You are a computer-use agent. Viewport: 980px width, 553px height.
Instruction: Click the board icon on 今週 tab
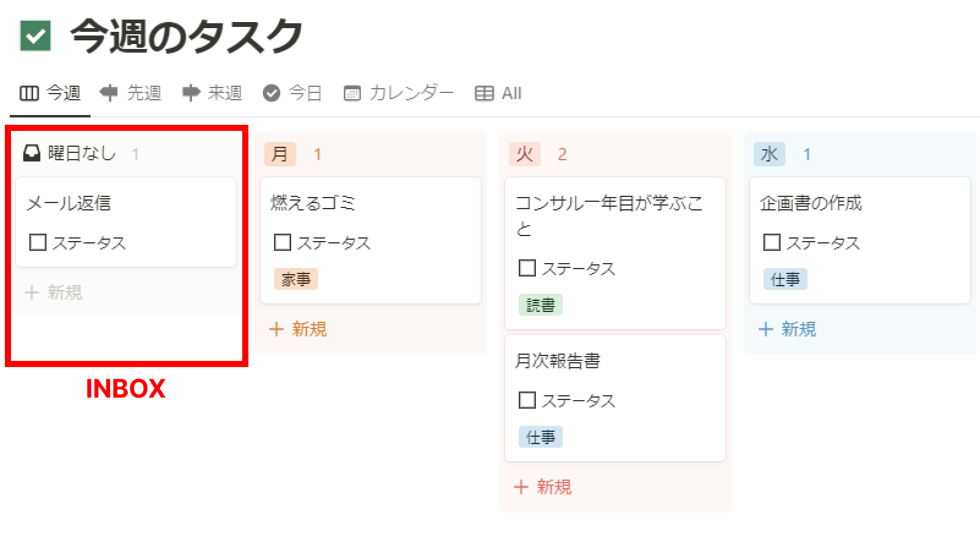coord(29,93)
